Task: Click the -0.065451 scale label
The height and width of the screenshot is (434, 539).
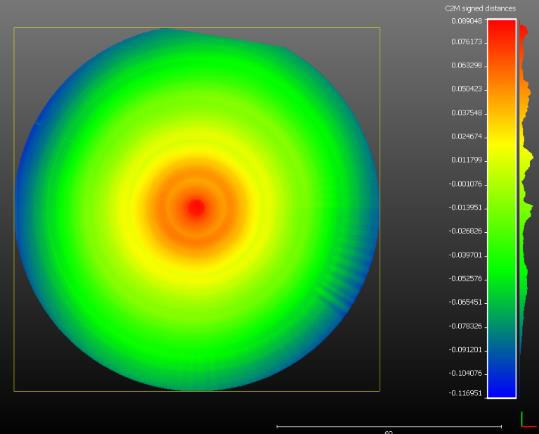Action: tap(465, 302)
